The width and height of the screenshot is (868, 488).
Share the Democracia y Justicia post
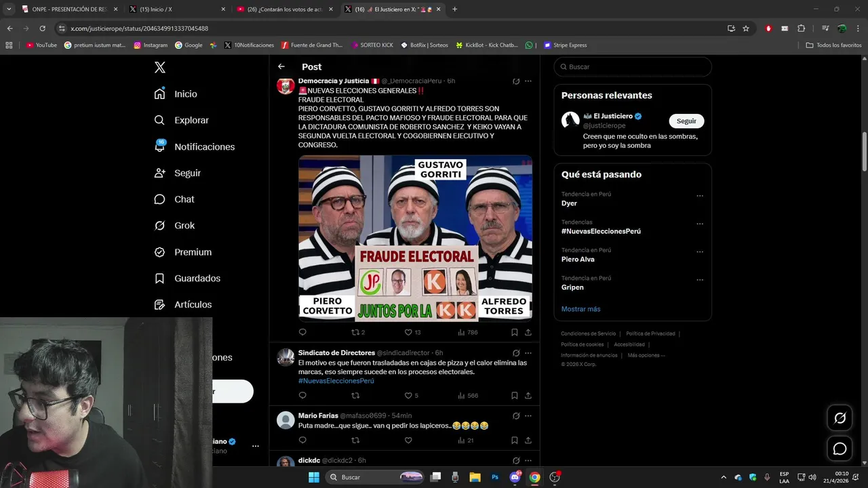[528, 332]
